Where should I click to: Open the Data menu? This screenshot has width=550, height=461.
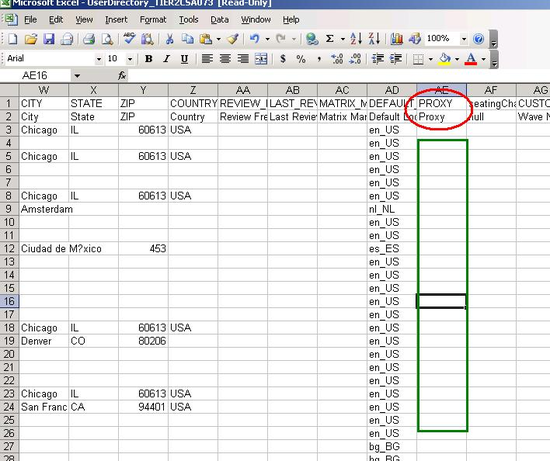click(219, 20)
